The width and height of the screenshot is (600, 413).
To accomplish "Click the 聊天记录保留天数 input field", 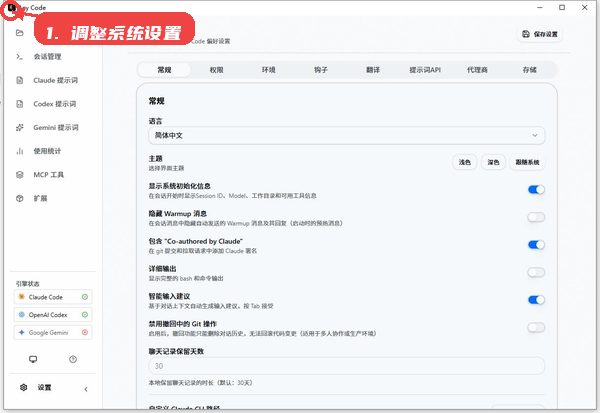I will click(x=346, y=366).
